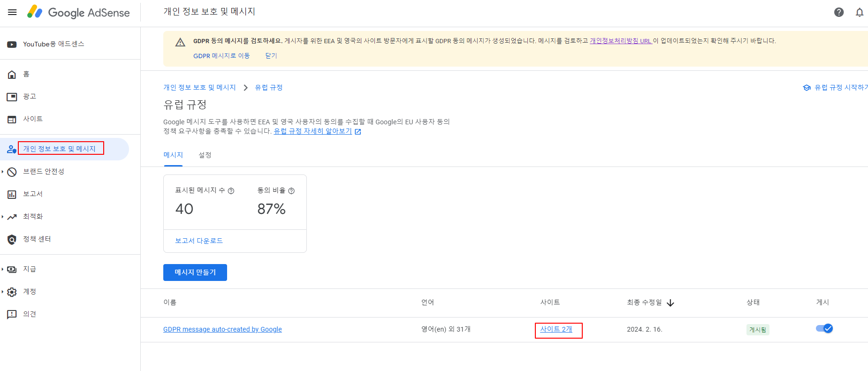Screen dimensions: 868x371
Task: Click help icon beside 표시된 메시지 수
Action: [231, 191]
